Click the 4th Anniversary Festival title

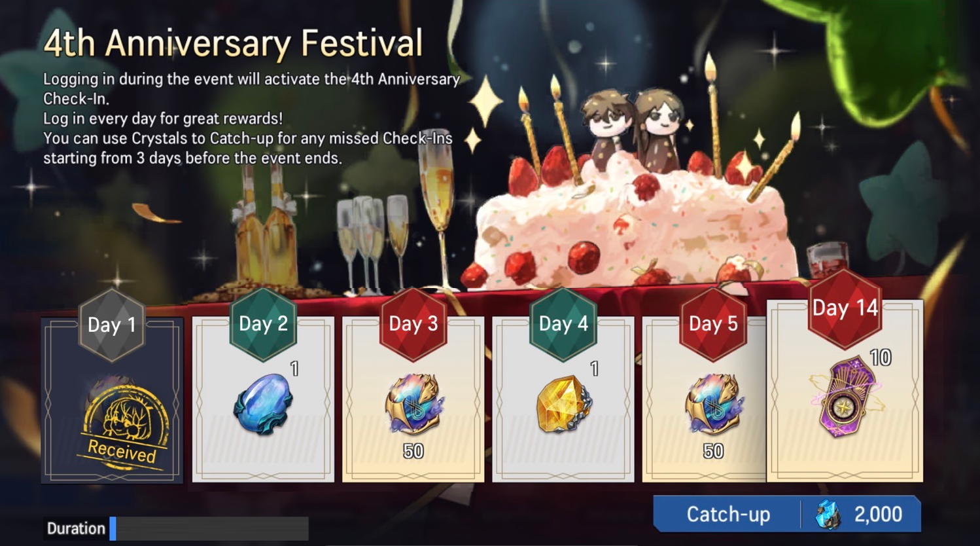point(233,44)
